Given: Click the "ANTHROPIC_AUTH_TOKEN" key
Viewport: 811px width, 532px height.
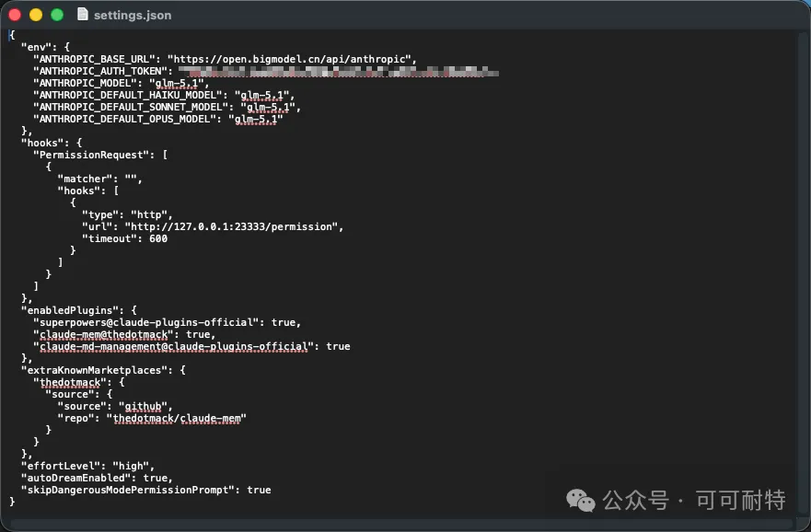Looking at the screenshot, I should 100,71.
